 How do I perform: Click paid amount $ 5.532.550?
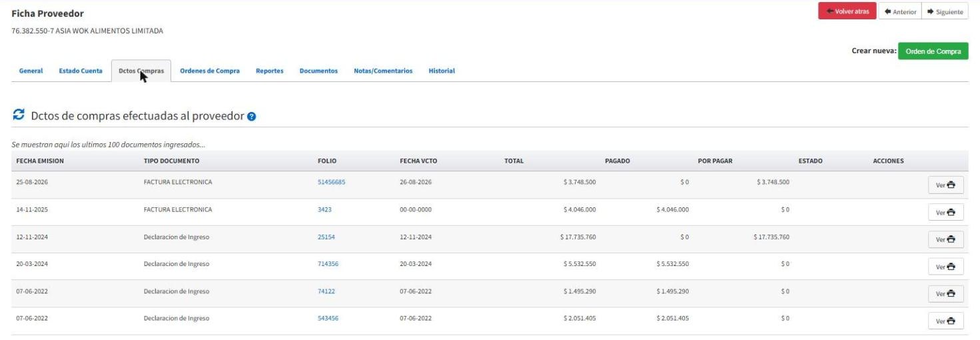[672, 264]
